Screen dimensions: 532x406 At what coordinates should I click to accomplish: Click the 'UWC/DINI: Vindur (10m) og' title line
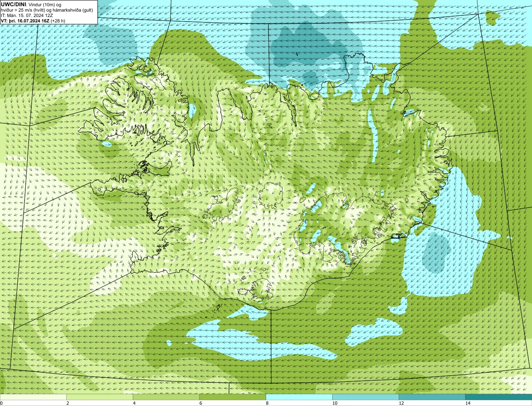(x=31, y=4)
